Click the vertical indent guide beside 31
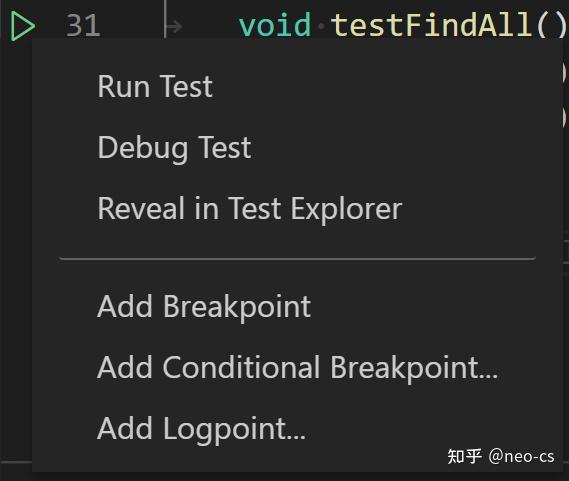The width and height of the screenshot is (569, 481). 165,19
